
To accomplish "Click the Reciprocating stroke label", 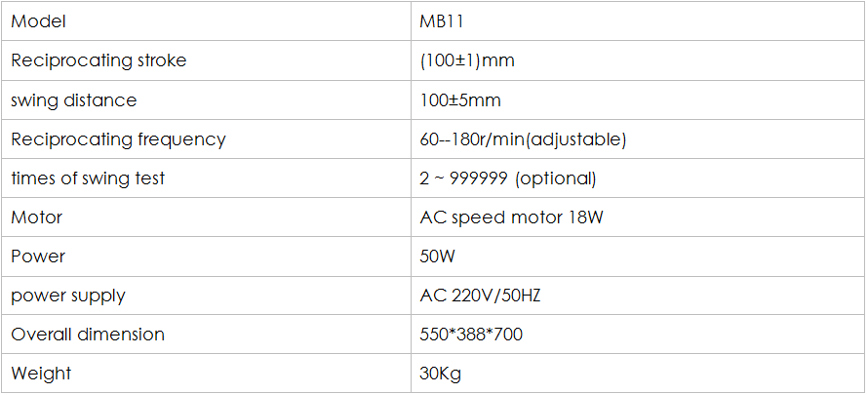I will point(99,60).
